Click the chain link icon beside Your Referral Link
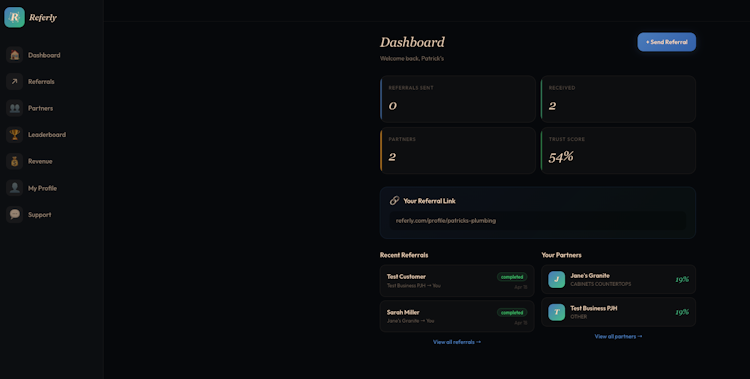 tap(394, 201)
